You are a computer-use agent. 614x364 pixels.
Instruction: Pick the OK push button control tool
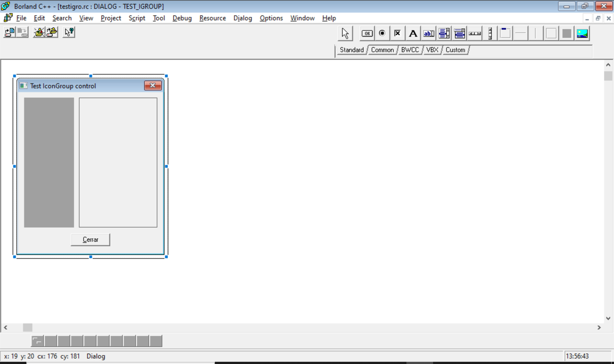(x=367, y=34)
